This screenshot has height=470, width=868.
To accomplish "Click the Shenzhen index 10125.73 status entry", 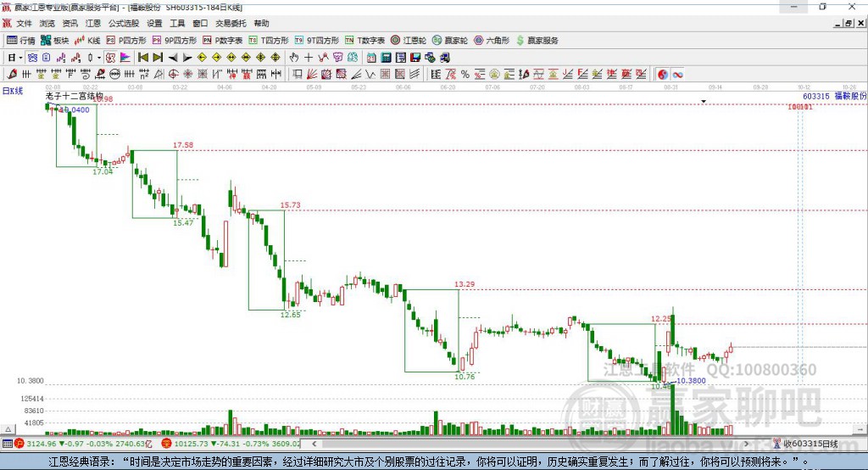I will 231,444.
